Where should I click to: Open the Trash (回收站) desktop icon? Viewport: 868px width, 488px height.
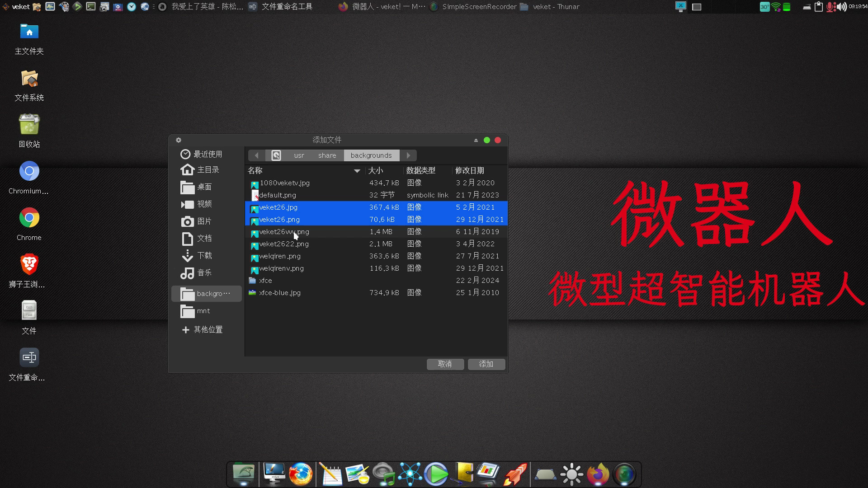point(29,125)
